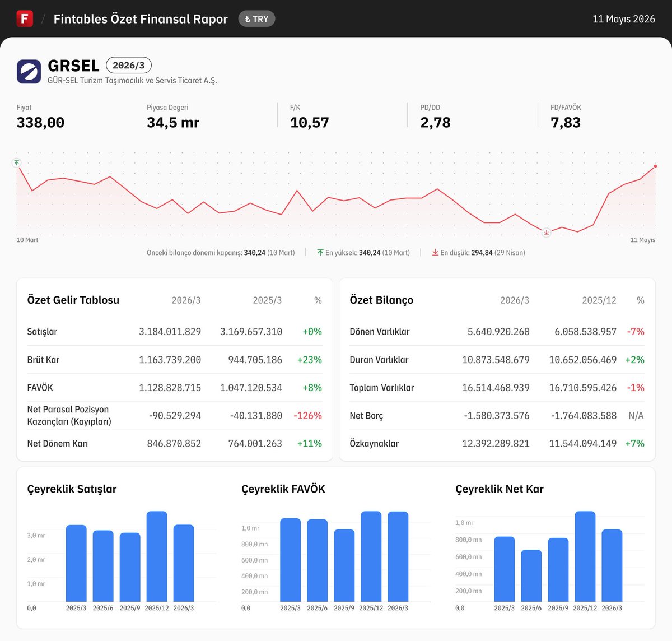672x641 pixels.
Task: Click the 2026/3 bar in Çeyreklik FAVÖK
Action: click(398, 556)
